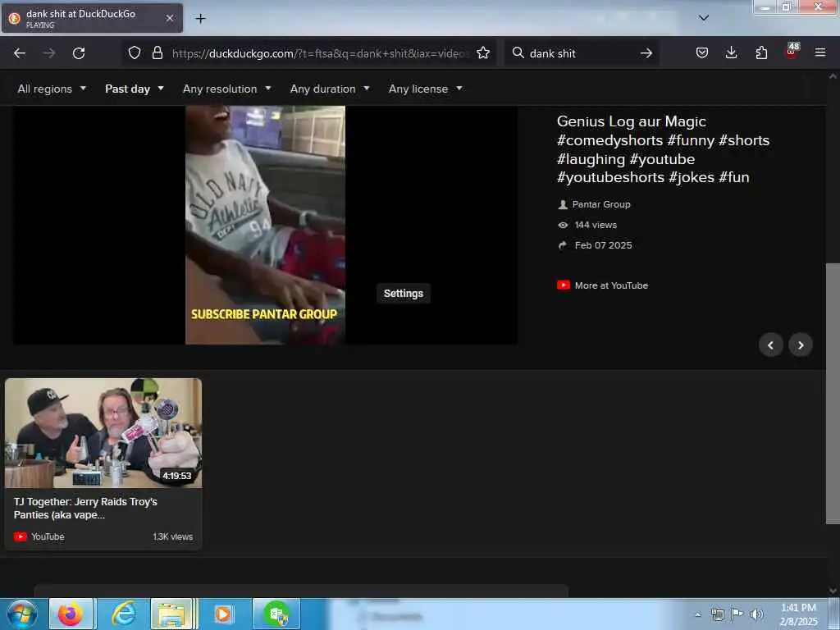This screenshot has width=840, height=630.
Task: Reload the current page
Action: [x=79, y=53]
